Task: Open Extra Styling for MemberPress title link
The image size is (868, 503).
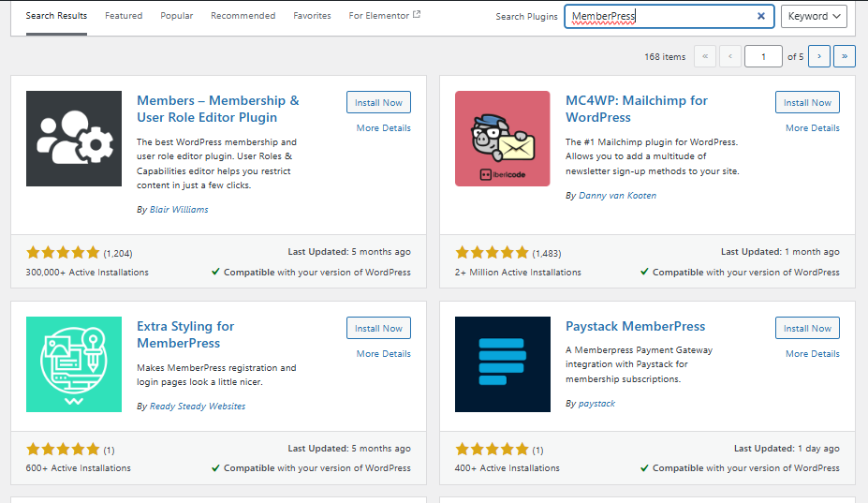Action: click(x=185, y=334)
